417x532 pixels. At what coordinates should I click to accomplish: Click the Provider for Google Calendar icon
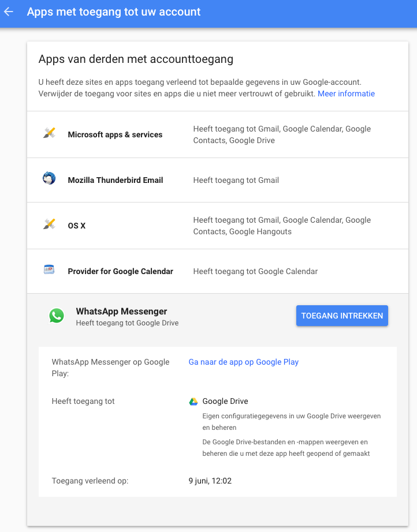tap(49, 269)
